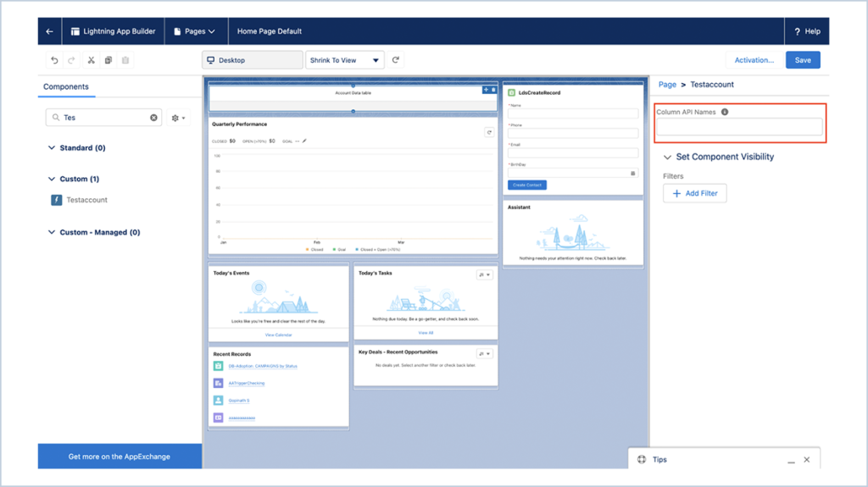Viewport: 868px width, 487px height.
Task: Select the Components tab
Action: click(66, 87)
